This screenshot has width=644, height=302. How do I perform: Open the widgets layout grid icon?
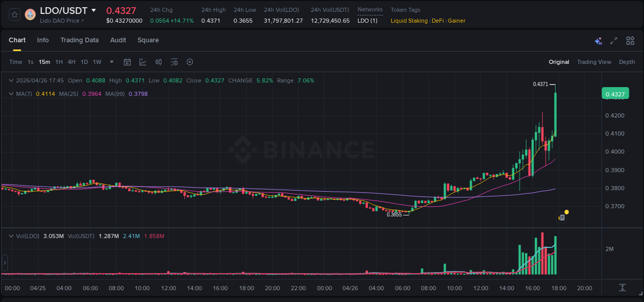point(630,40)
